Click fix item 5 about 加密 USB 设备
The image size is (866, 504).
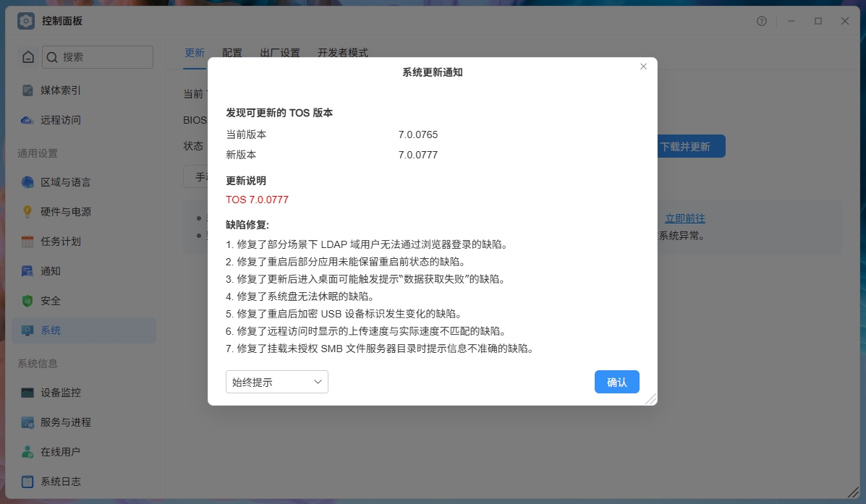tap(344, 314)
